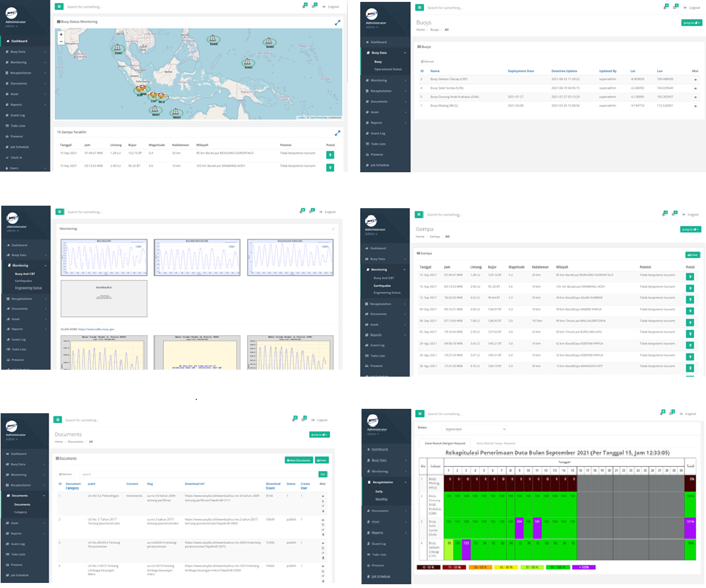Expand Buoy Status Monitoring panel to fullscreen
The image size is (706, 588).
pyautogui.click(x=338, y=23)
